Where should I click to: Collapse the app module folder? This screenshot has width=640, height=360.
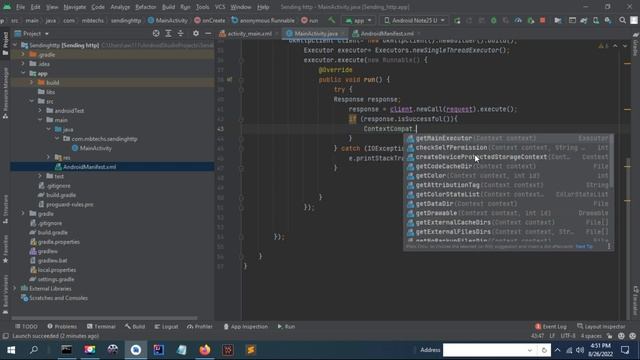click(23, 73)
